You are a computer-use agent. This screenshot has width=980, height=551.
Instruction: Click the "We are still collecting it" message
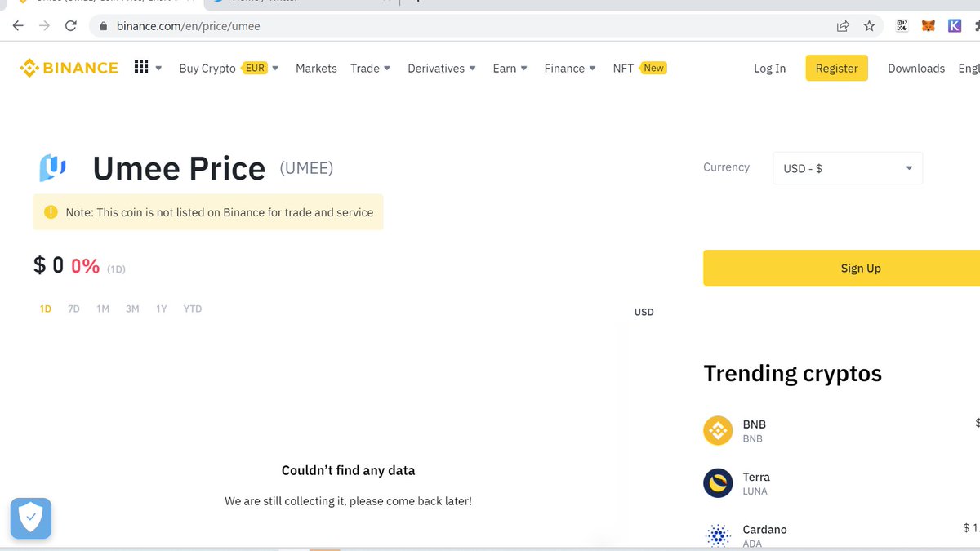348,501
